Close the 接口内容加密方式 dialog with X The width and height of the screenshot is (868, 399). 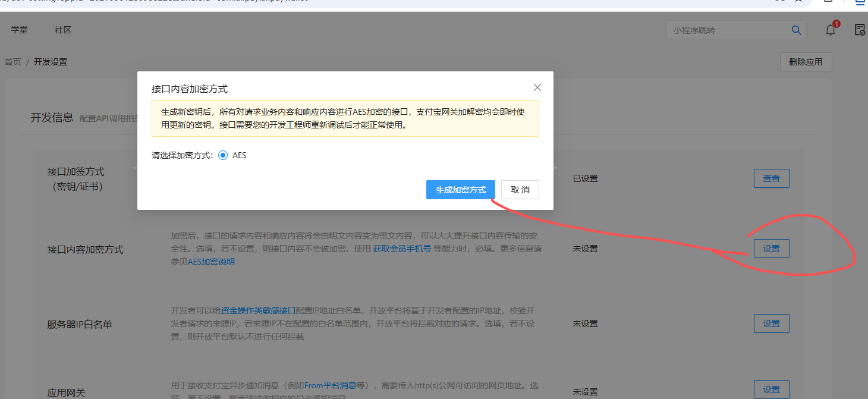[537, 87]
